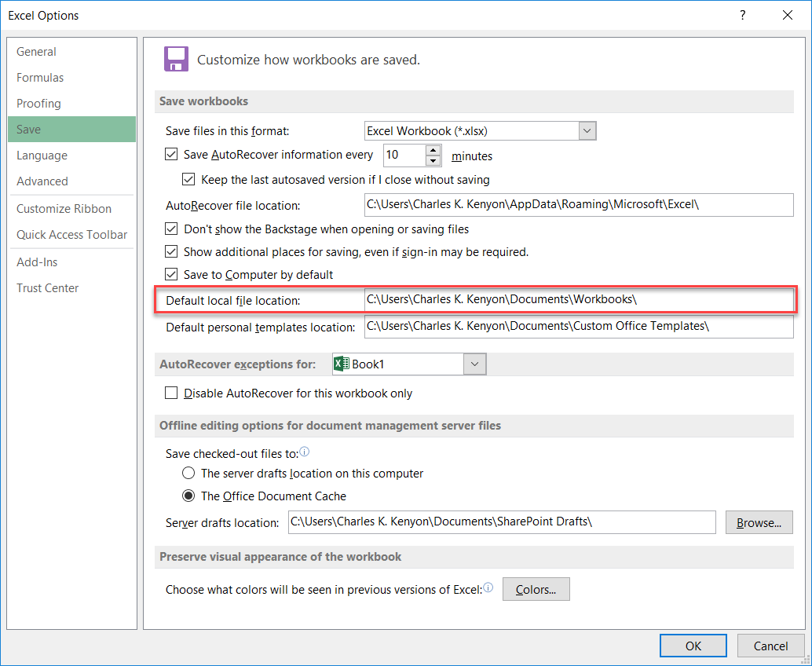Click the dialog Help question mark
The width and height of the screenshot is (812, 666).
pyautogui.click(x=742, y=15)
